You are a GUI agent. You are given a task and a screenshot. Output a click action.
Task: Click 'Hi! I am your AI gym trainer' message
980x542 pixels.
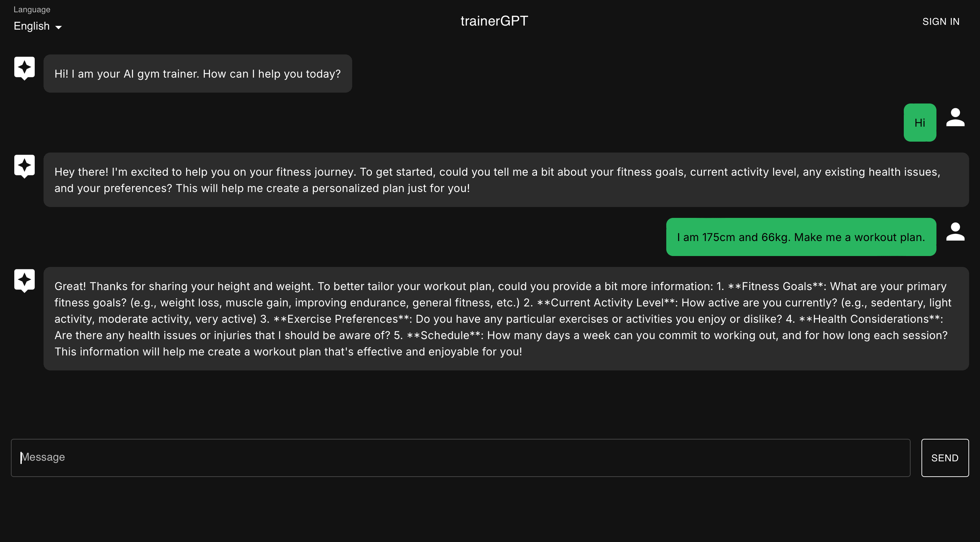pos(198,74)
